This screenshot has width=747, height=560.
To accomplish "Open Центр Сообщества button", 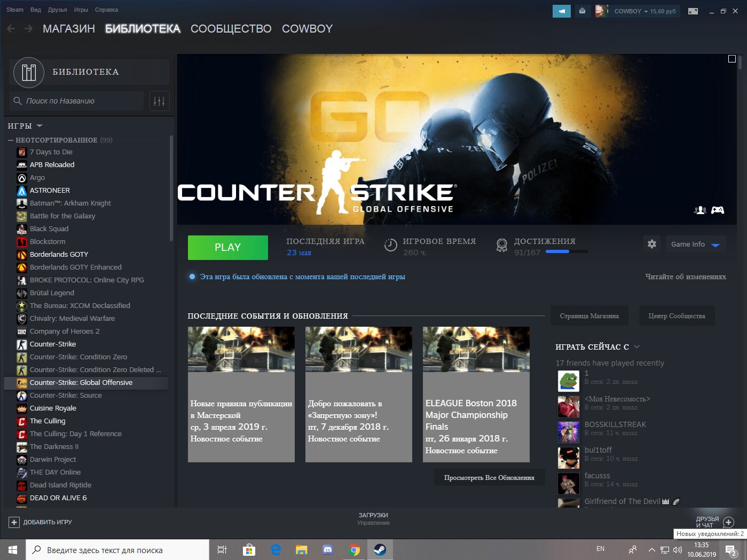I will (x=677, y=316).
